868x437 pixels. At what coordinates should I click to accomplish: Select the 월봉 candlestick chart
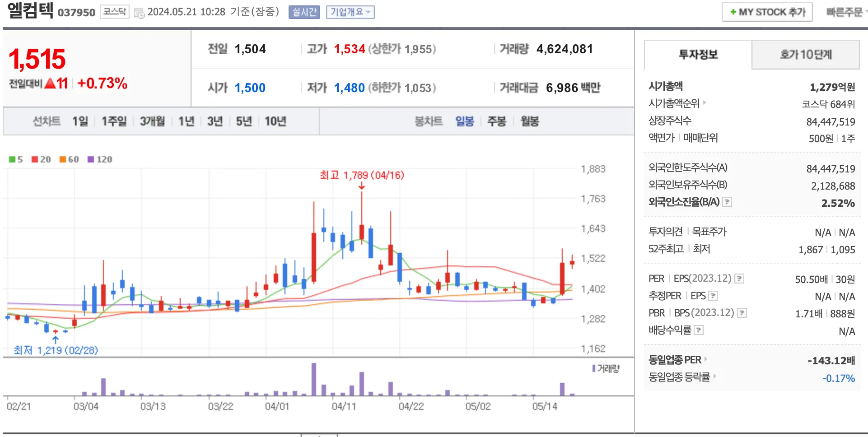click(x=530, y=121)
